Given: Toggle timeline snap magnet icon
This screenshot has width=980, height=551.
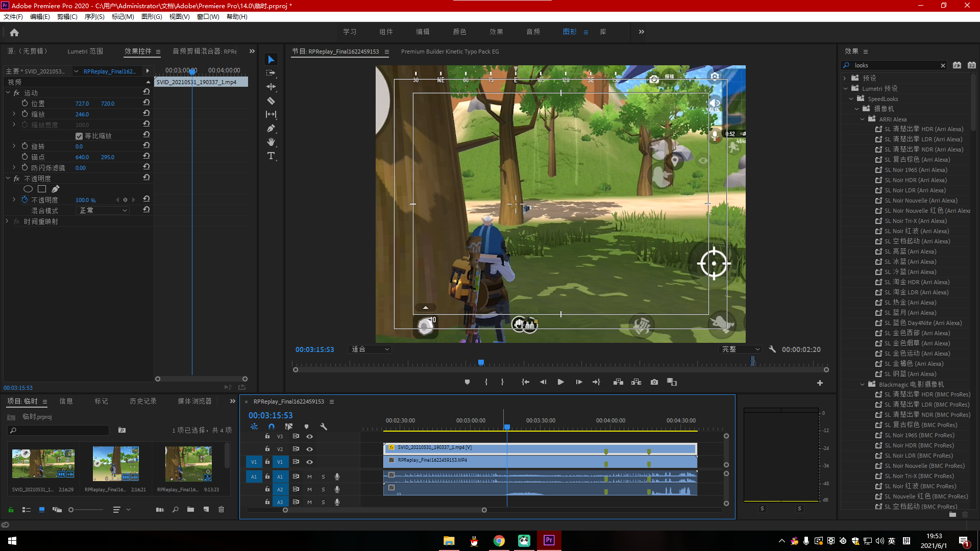Looking at the screenshot, I should coord(272,427).
